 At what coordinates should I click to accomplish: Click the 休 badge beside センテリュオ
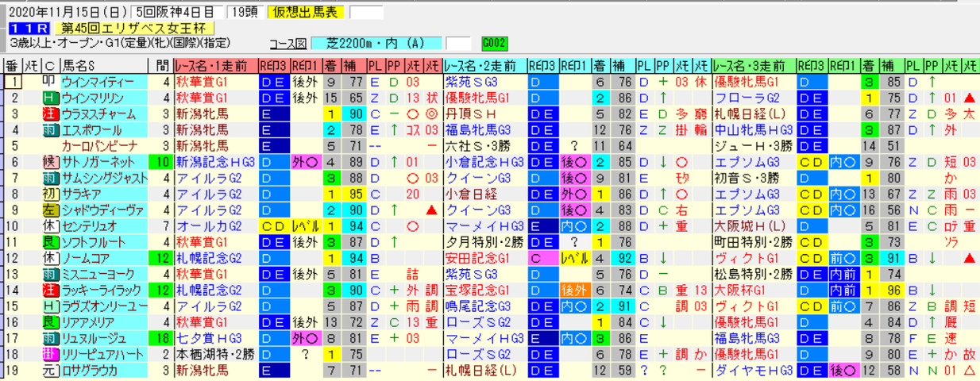49,225
